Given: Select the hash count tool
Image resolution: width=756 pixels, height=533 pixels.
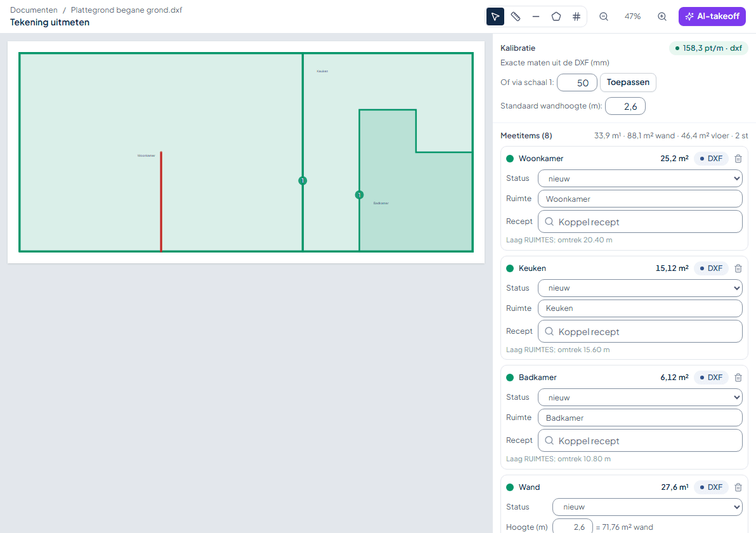Looking at the screenshot, I should point(576,16).
